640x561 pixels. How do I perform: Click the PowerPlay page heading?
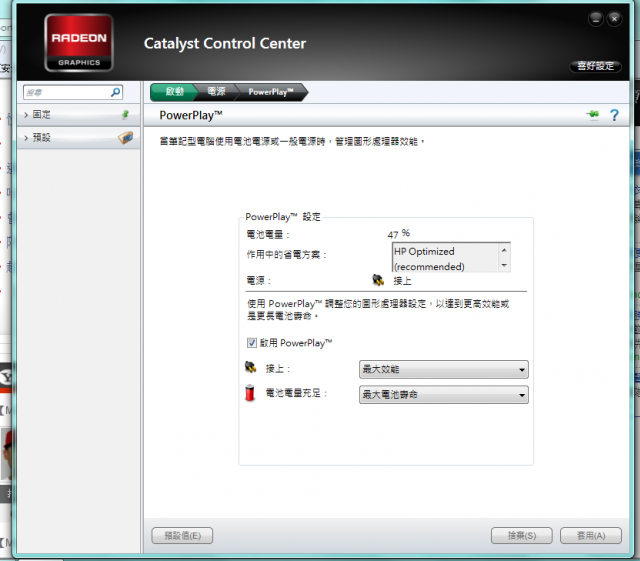click(x=191, y=116)
